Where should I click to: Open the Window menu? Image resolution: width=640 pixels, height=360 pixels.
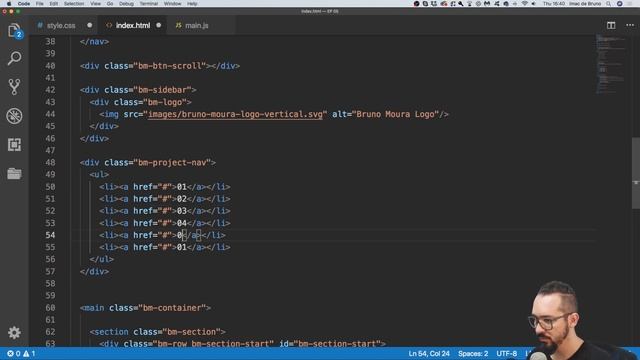tap(173, 4)
